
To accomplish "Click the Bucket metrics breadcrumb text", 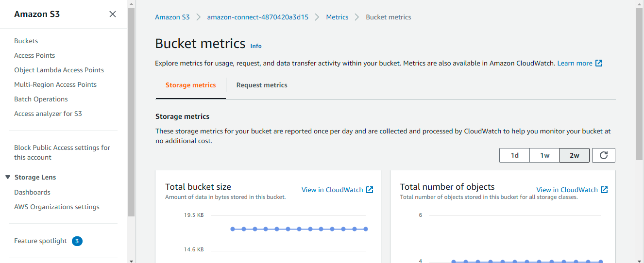I will (x=389, y=17).
